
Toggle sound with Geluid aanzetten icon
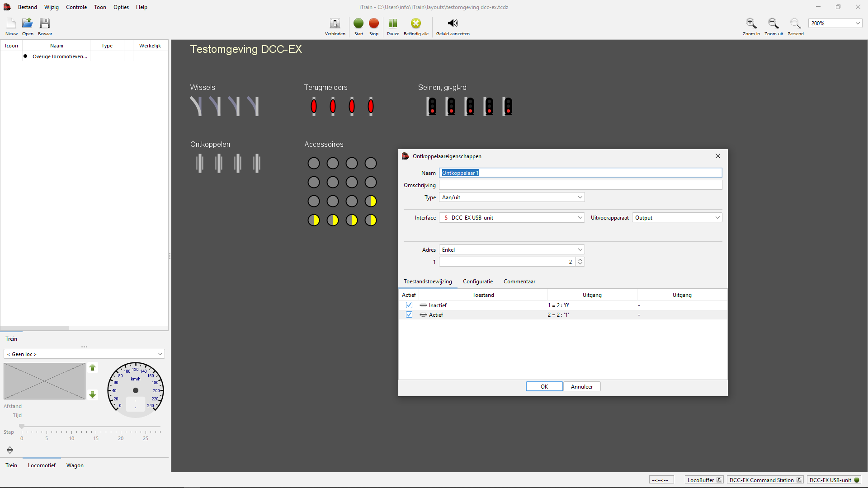pos(453,23)
